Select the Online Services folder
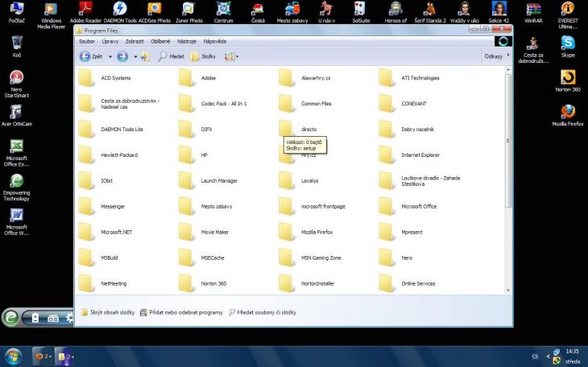 pos(407,284)
